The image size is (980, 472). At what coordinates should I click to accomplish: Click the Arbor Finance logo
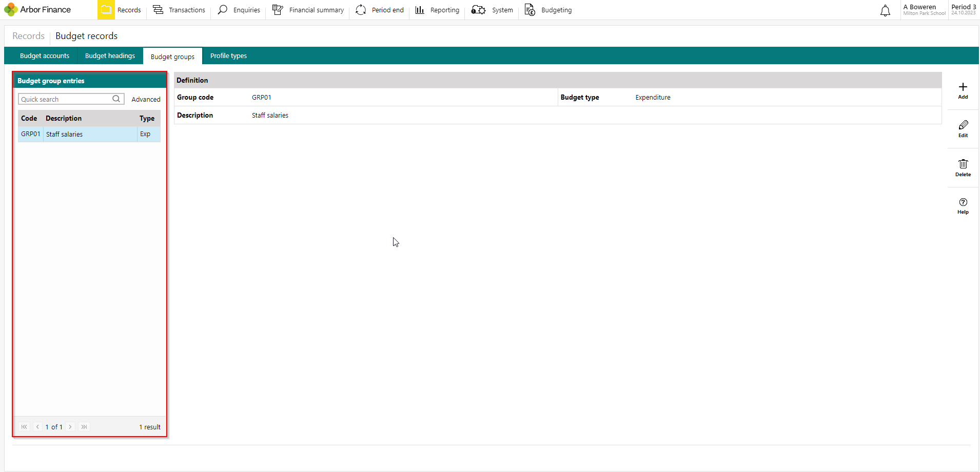pos(38,10)
